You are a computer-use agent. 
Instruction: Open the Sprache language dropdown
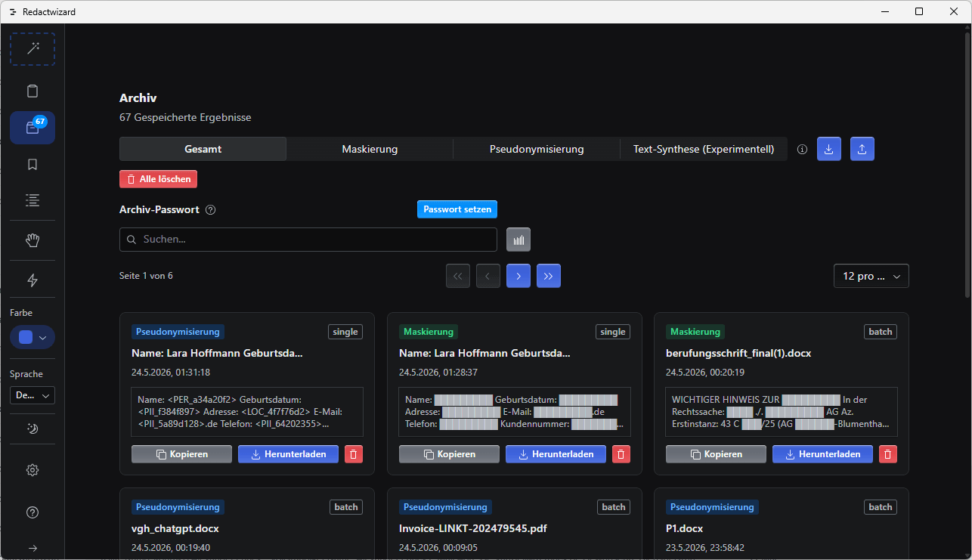(x=33, y=395)
